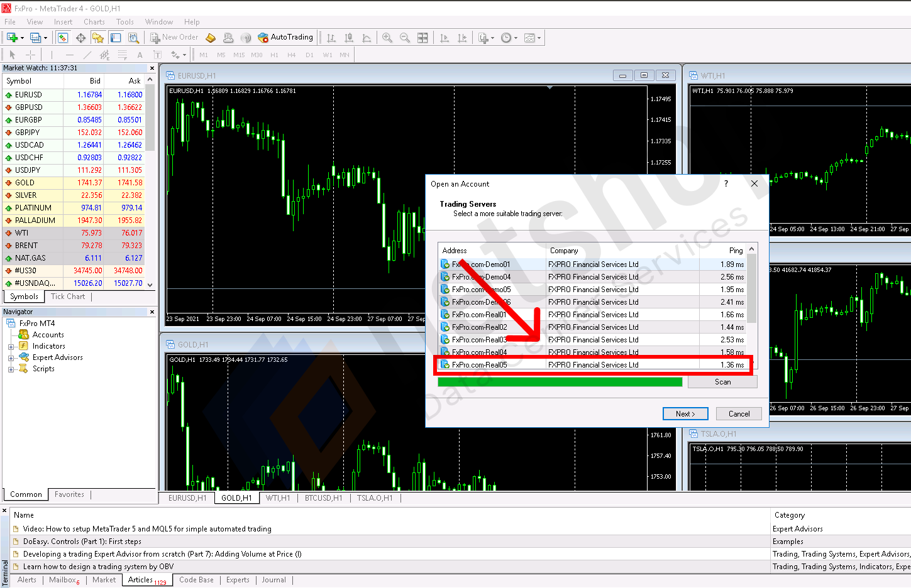Open the New Chart dropdown arrow
The height and width of the screenshot is (588, 911).
click(x=22, y=38)
